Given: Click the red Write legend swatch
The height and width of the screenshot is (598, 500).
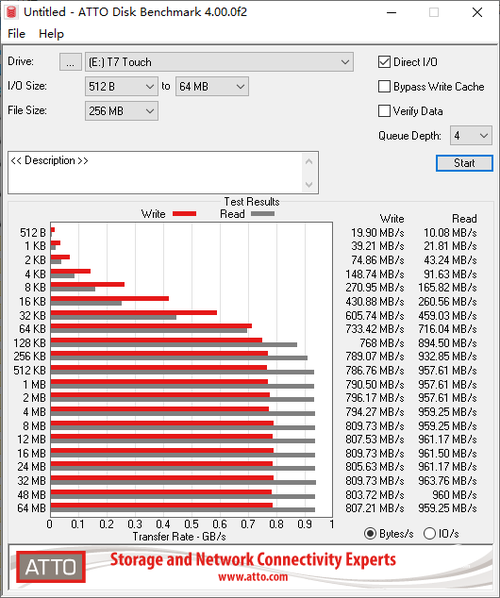Looking at the screenshot, I should (184, 214).
